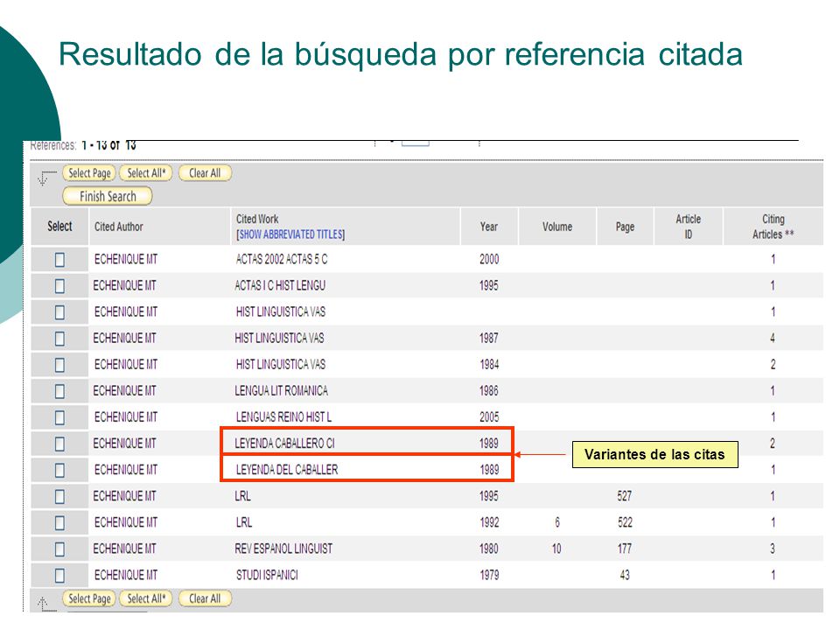Click the cited work LENGUA LIT ROMANICA
The width and height of the screenshot is (840, 630).
pyautogui.click(x=281, y=390)
